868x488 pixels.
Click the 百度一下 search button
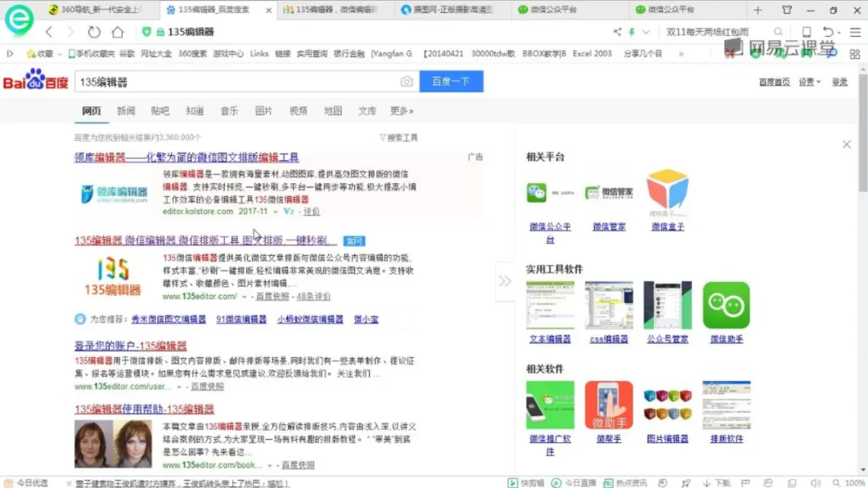click(x=451, y=81)
